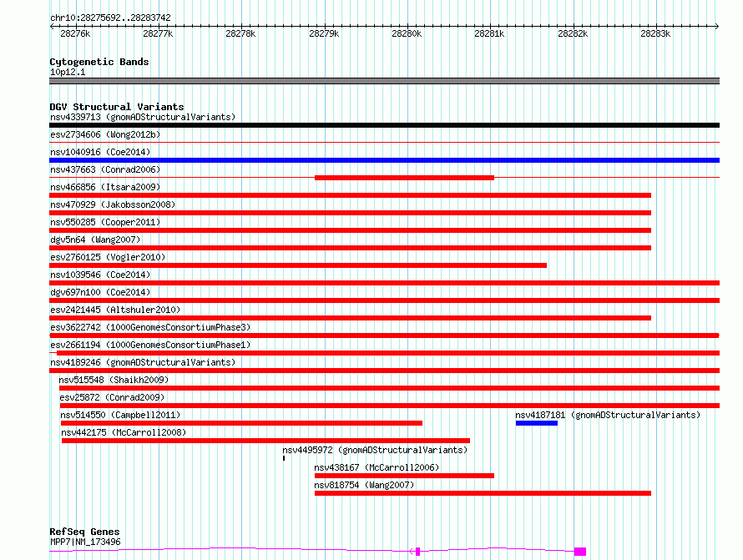
Task: Click the red bar for nsv818754
Action: (483, 493)
